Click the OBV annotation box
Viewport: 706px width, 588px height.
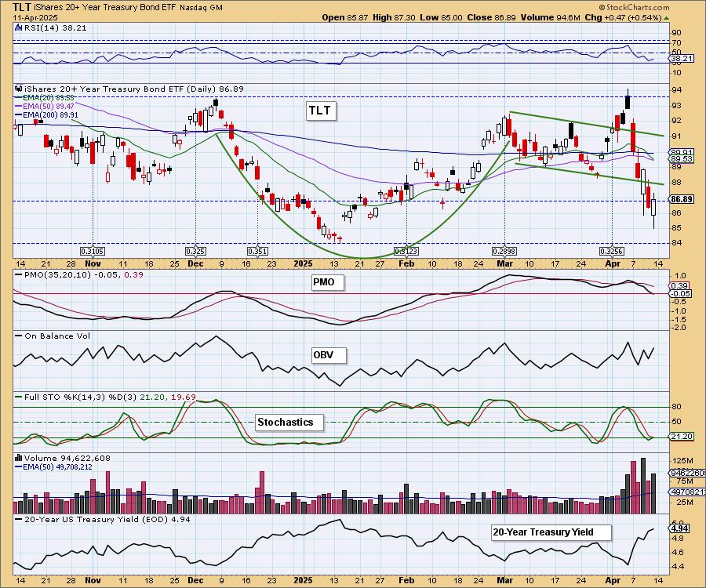pyautogui.click(x=329, y=355)
